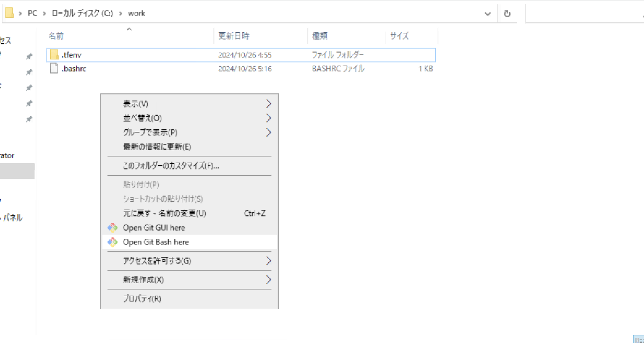
Task: Click the pin icon next to Administrator section
Action: [x=29, y=119]
